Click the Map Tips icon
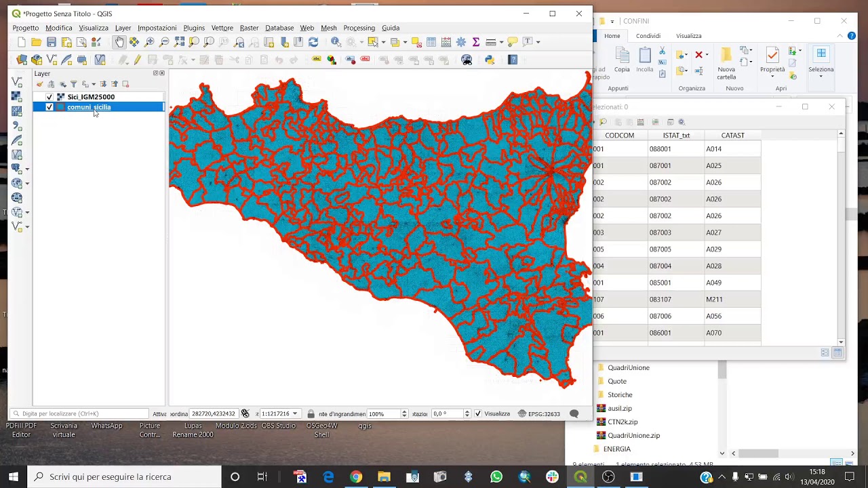The height and width of the screenshot is (488, 868). [x=513, y=42]
